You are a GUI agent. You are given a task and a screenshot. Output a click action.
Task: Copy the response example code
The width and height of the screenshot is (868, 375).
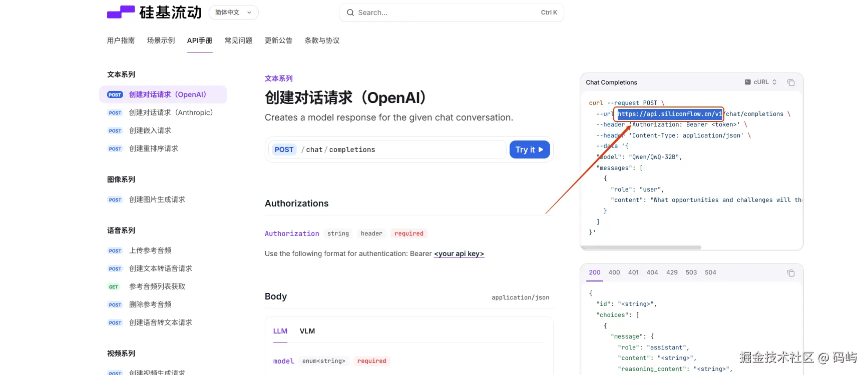click(x=791, y=273)
